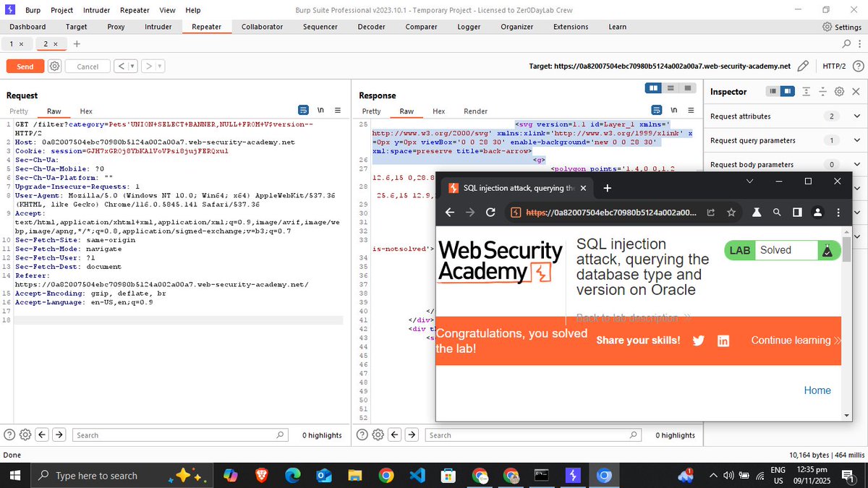Expand all Inspector sections icon
The width and height of the screenshot is (868, 488).
[807, 92]
